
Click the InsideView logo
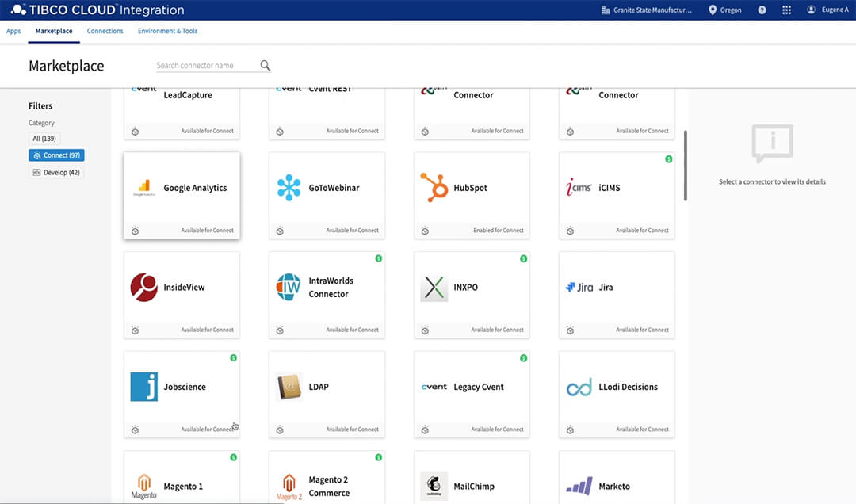144,287
